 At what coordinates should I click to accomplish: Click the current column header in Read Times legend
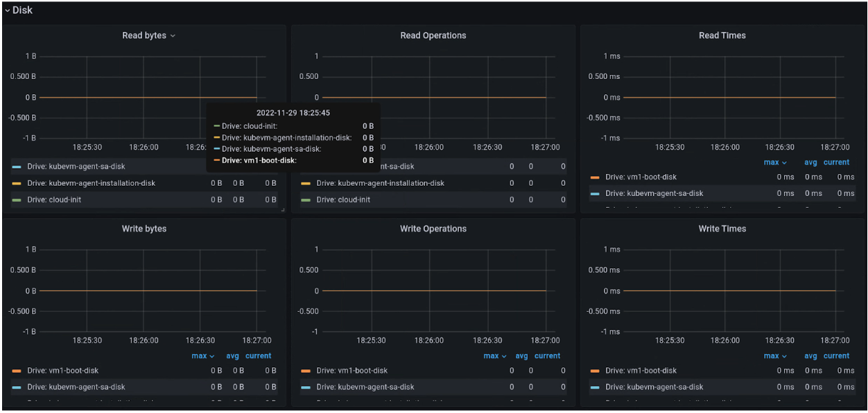(836, 162)
